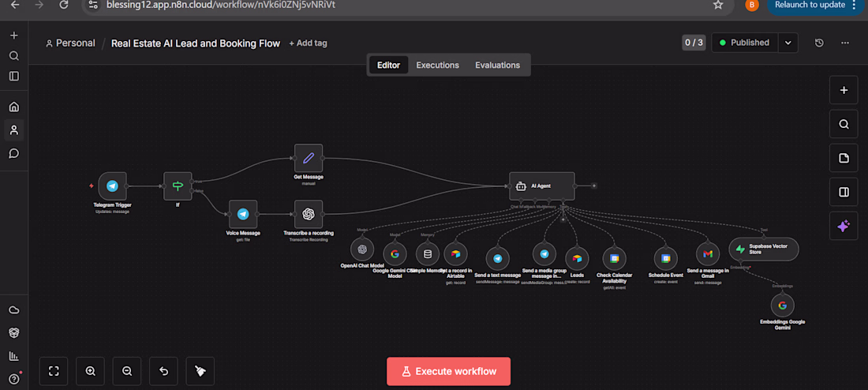This screenshot has width=868, height=390.
Task: Select the Embeddings Google Gemini node
Action: (x=782, y=306)
